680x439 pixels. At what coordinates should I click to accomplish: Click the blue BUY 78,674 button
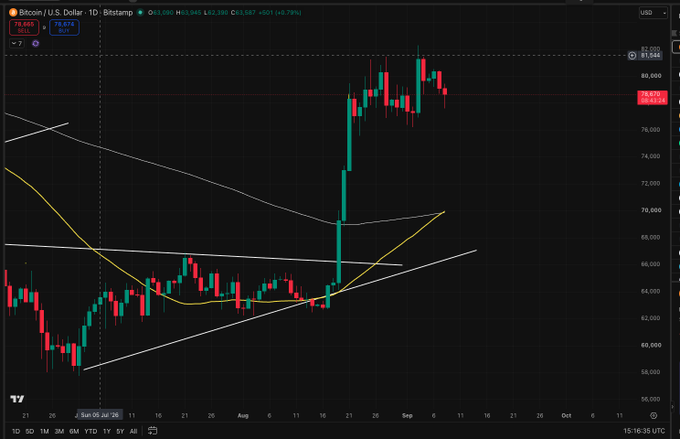(x=64, y=27)
